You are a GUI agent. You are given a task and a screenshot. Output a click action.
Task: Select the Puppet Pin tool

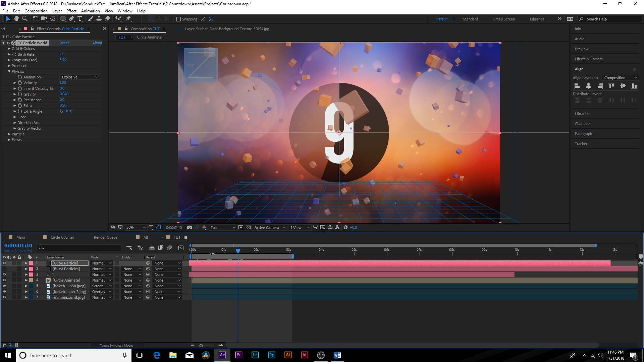pos(128,19)
